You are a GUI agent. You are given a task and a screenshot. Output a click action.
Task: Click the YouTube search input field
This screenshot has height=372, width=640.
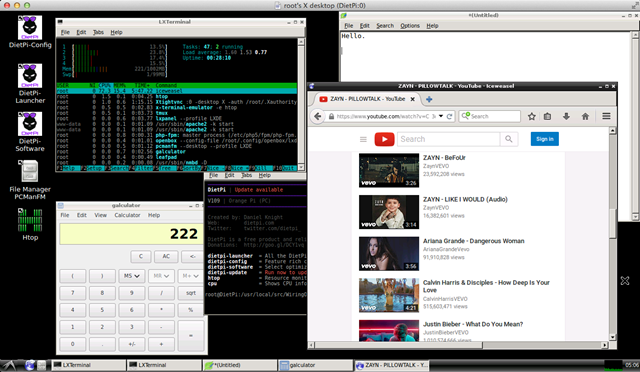(x=449, y=139)
